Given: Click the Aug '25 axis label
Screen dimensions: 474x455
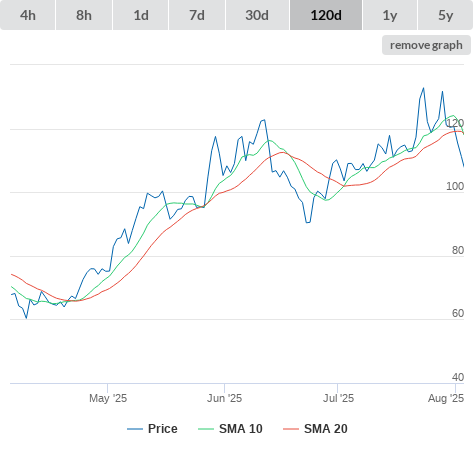Looking at the screenshot, I should point(446,398).
